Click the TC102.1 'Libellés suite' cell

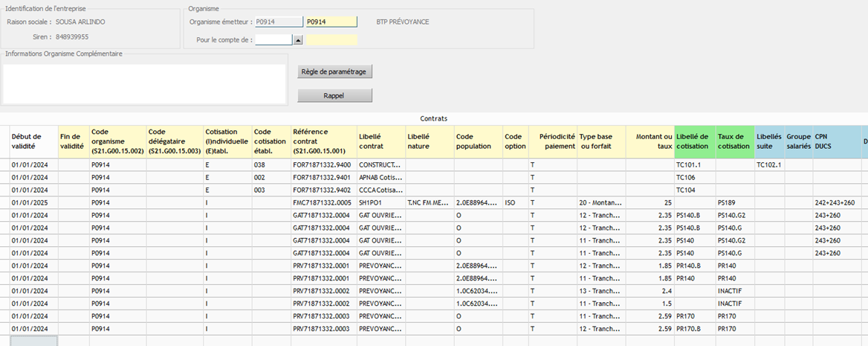tap(770, 165)
